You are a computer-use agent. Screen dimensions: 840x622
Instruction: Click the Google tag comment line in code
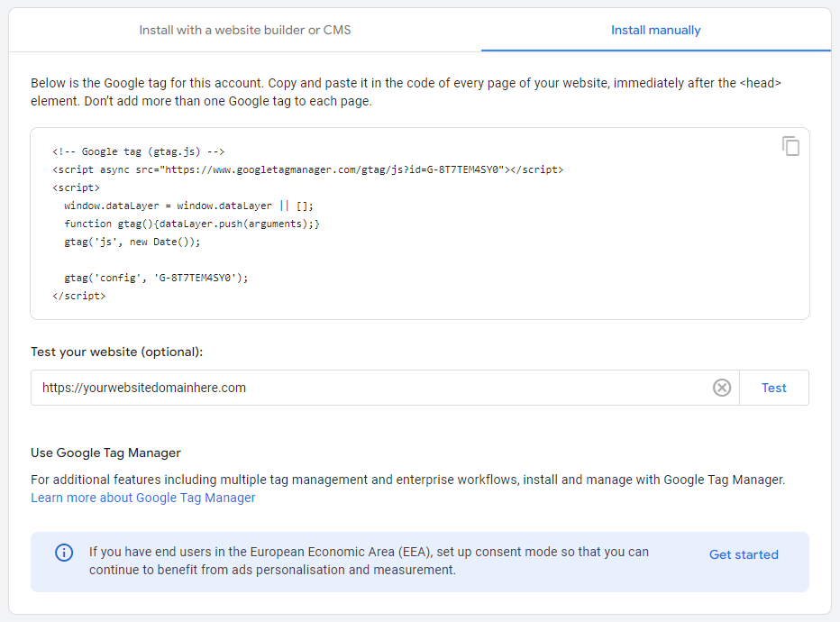(138, 151)
